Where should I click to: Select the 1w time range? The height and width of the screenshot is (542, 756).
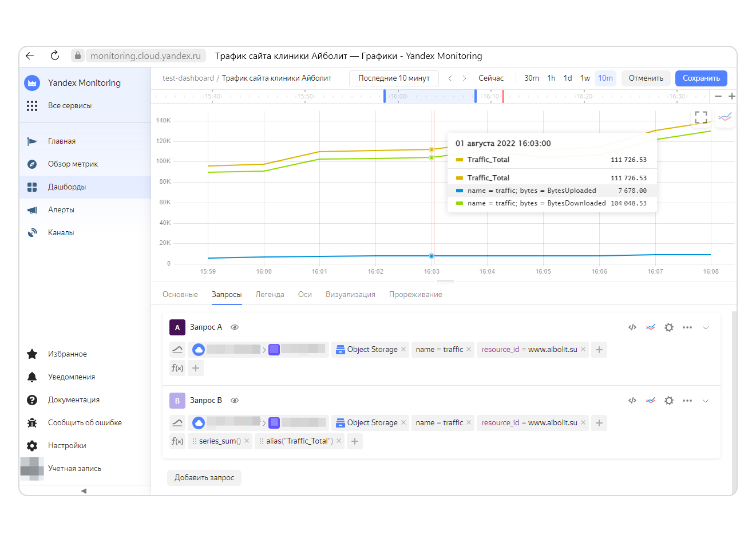point(585,78)
